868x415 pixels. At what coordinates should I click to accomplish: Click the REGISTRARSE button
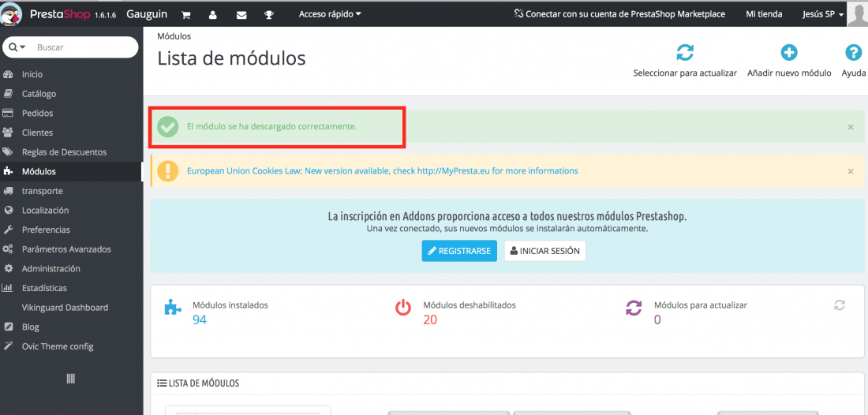click(459, 251)
